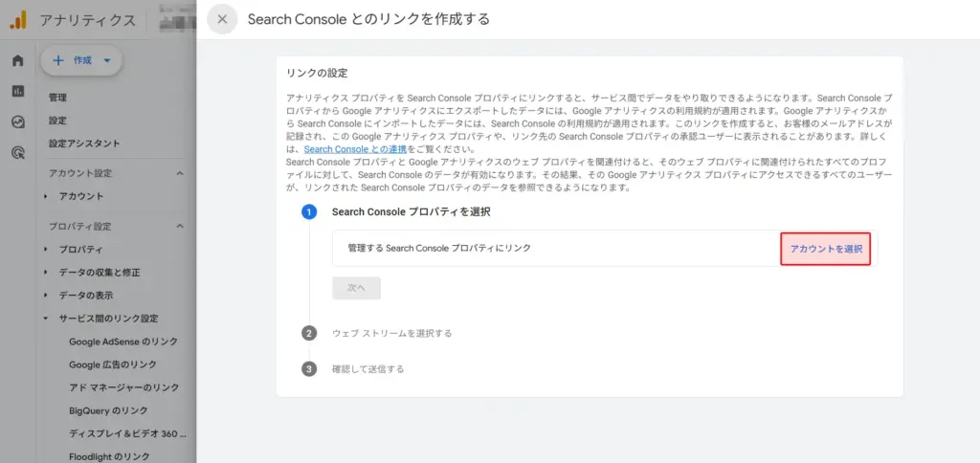
Task: Click step 2 ウェブ ストリームを選択する
Action: coord(391,333)
